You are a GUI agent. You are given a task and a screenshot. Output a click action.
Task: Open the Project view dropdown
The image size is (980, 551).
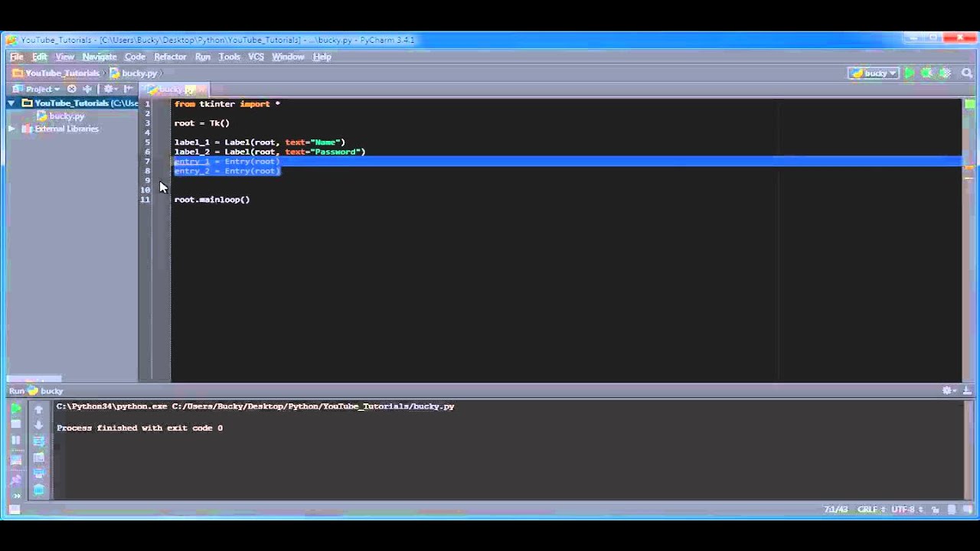tap(38, 89)
